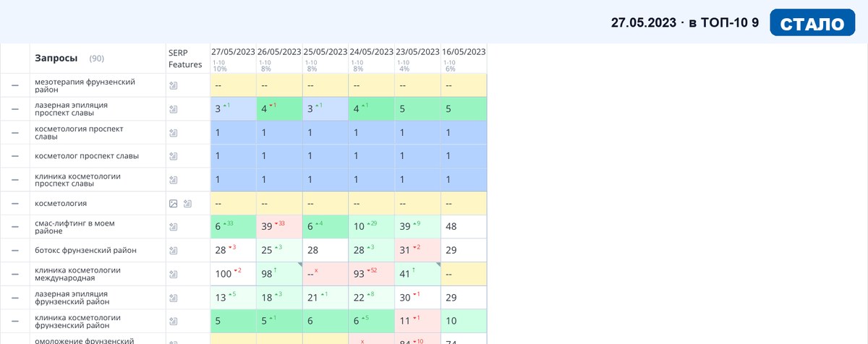Click dash icon for косметолог проспект славы row
The height and width of the screenshot is (344, 868).
coord(14,156)
